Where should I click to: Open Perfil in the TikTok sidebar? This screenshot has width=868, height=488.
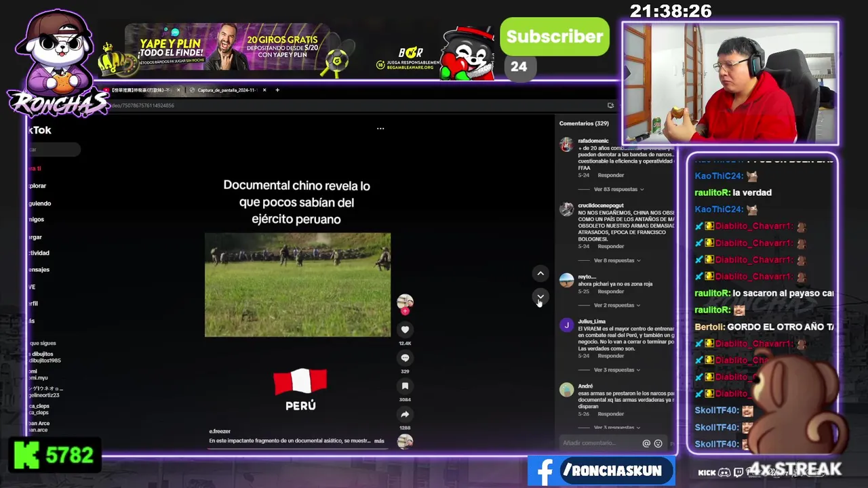click(x=33, y=304)
